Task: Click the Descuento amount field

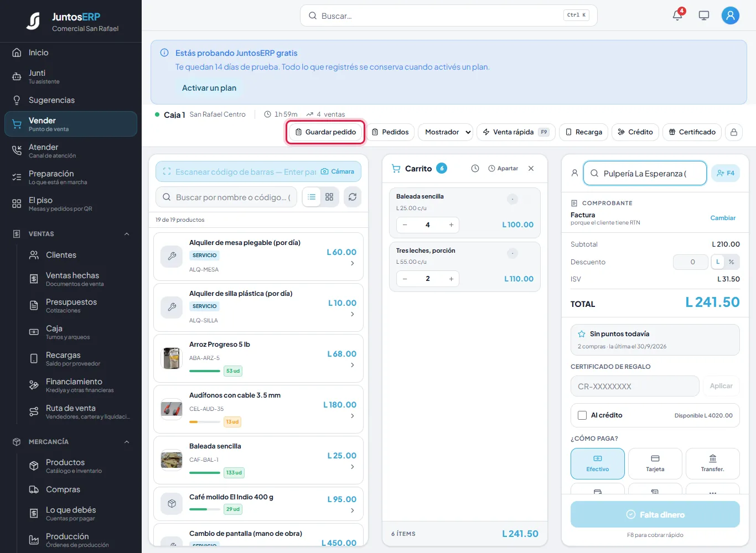Action: pos(690,262)
